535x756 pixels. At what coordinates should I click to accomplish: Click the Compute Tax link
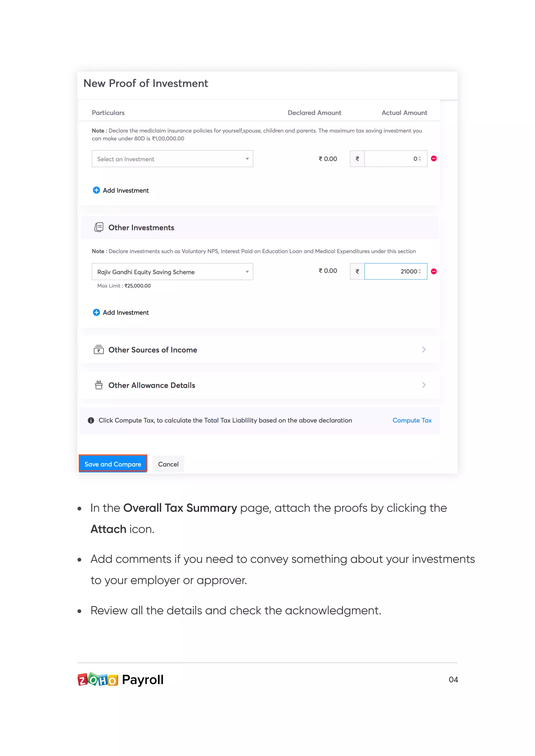(412, 421)
